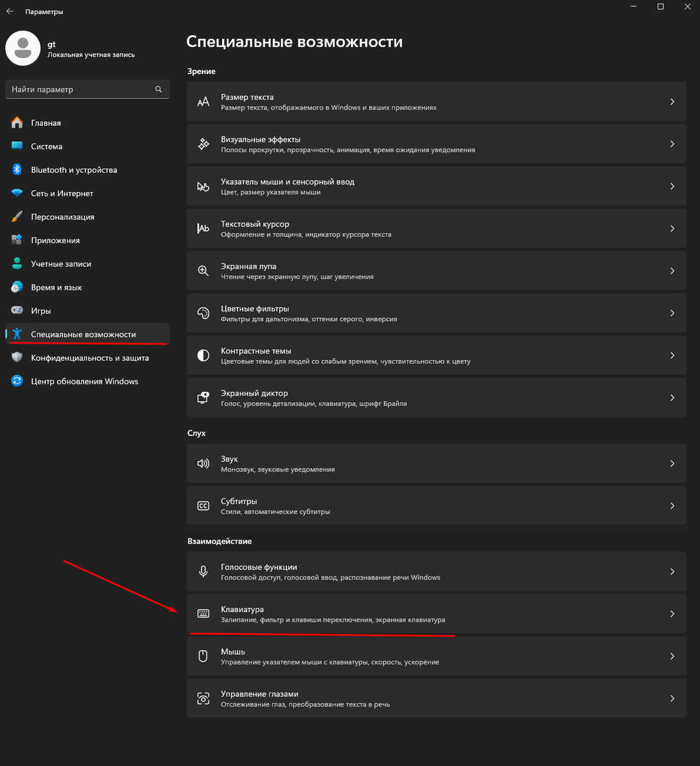
Task: Expand Размер текста with its chevron
Action: [x=672, y=101]
